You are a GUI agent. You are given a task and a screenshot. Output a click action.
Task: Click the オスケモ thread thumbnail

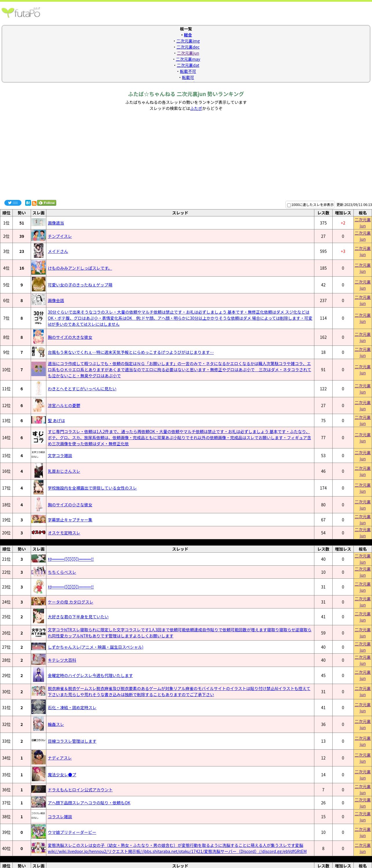point(39,532)
